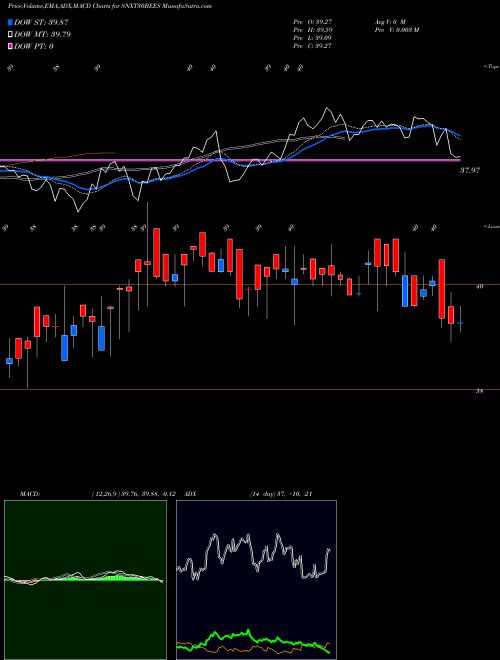500x660 pixels.
Task: Click the 'DOW ST: 39.87' legend label
Action: [41, 22]
